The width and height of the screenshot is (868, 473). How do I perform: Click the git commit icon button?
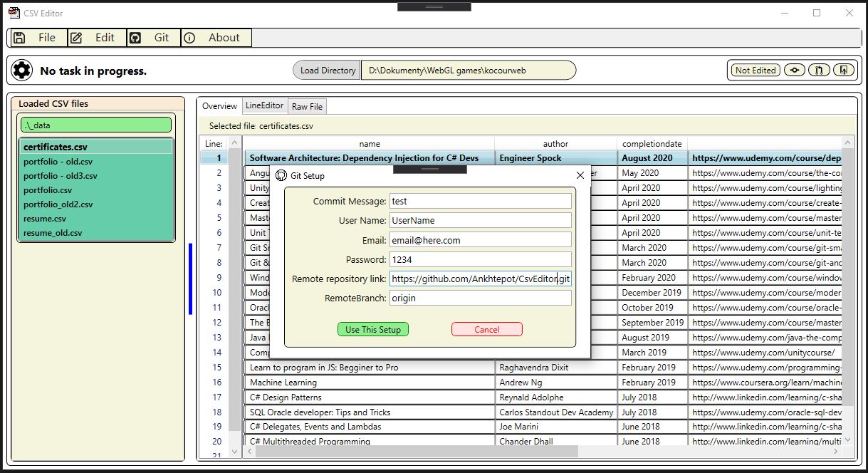tap(794, 70)
